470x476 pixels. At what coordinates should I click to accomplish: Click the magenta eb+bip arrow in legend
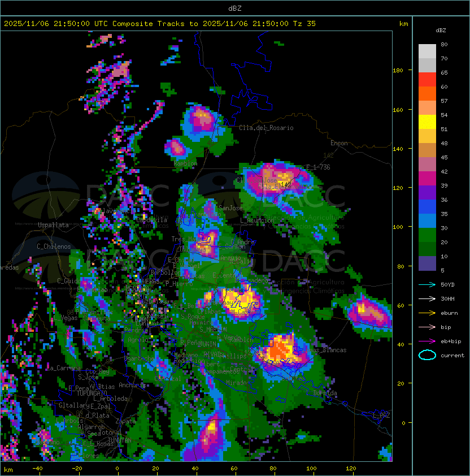[x=427, y=341]
